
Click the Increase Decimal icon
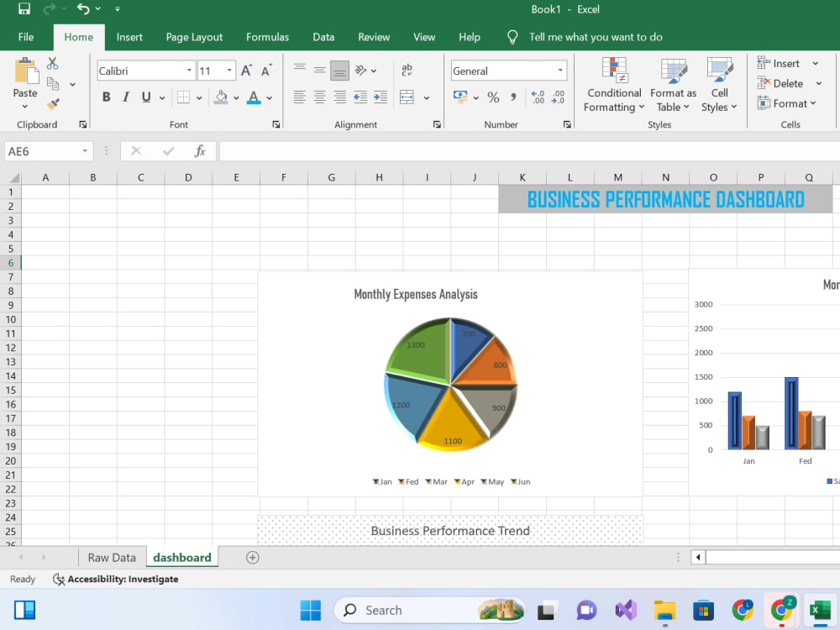pos(538,97)
